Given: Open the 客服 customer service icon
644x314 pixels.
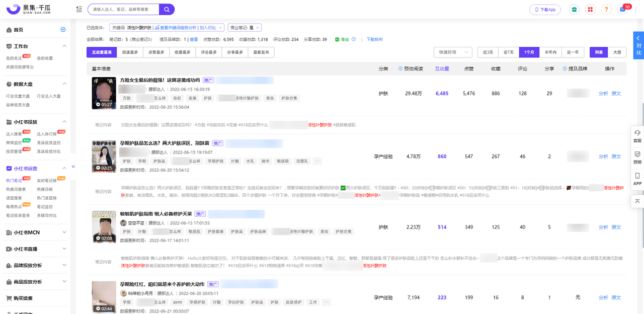Looking at the screenshot, I should pyautogui.click(x=637, y=136).
